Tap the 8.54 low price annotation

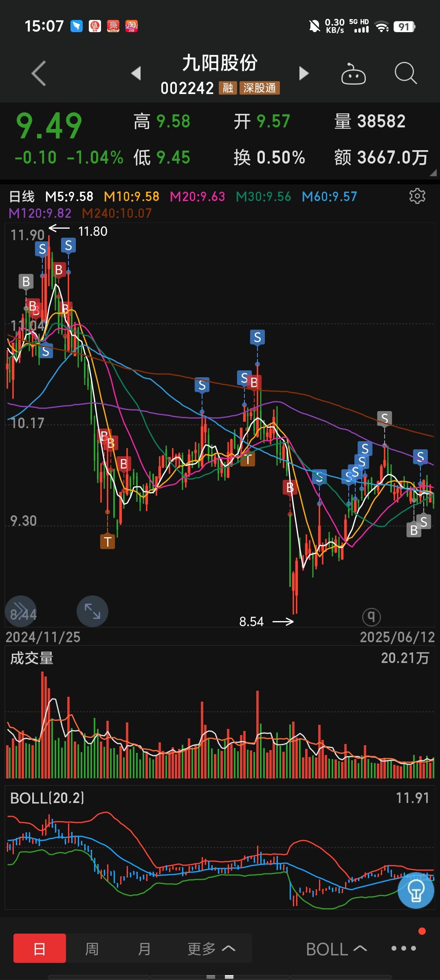click(x=251, y=621)
